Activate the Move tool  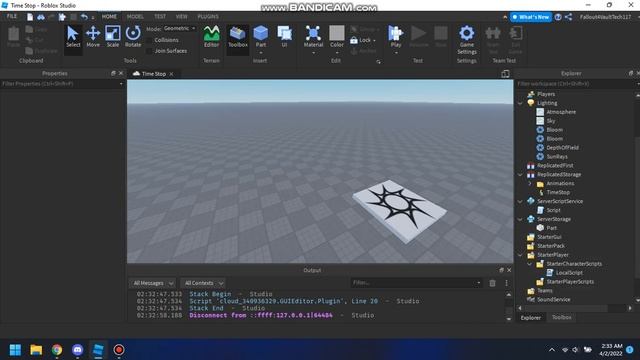pos(93,37)
